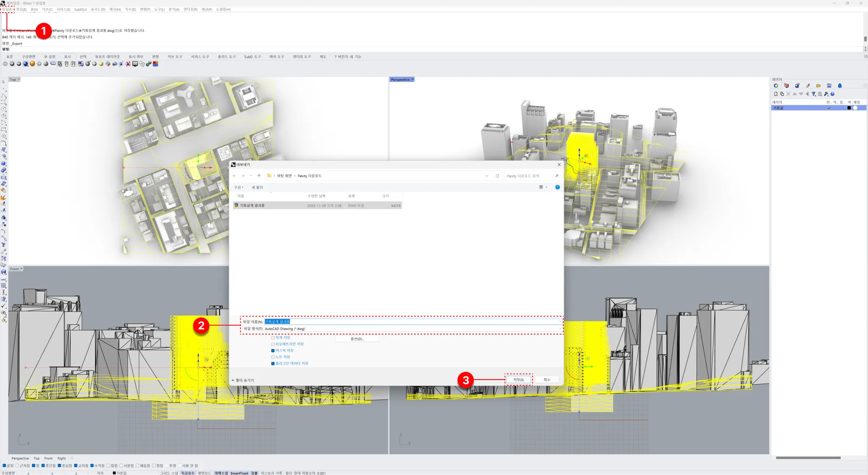The image size is (868, 475).
Task: Click the wireframe viewport display icon
Action: tap(5, 64)
